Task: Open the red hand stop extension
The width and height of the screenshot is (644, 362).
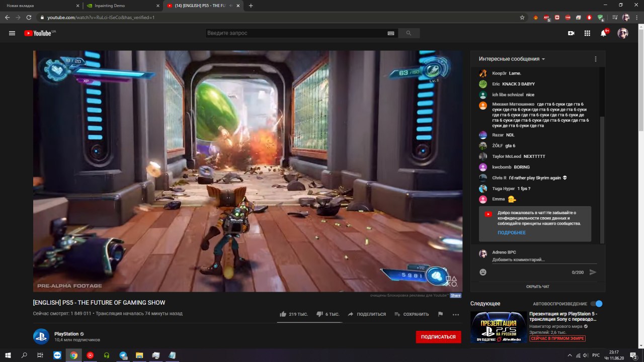Action: point(590,18)
